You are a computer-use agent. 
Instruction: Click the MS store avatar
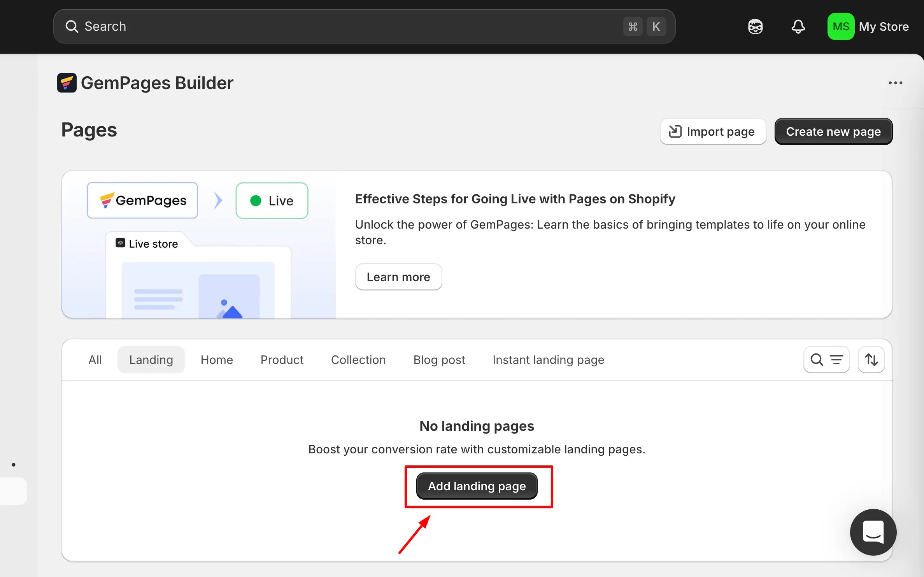840,26
